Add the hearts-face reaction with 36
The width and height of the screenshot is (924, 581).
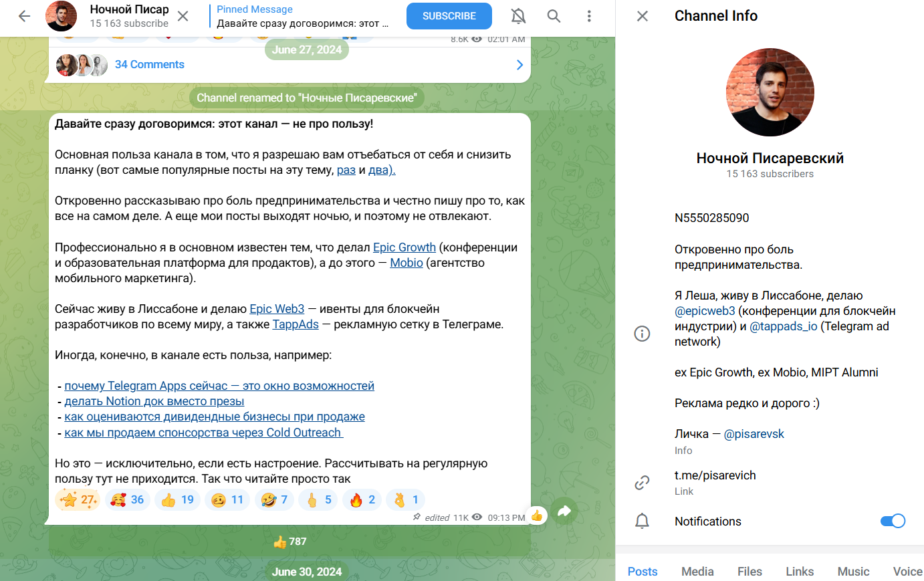(x=127, y=500)
